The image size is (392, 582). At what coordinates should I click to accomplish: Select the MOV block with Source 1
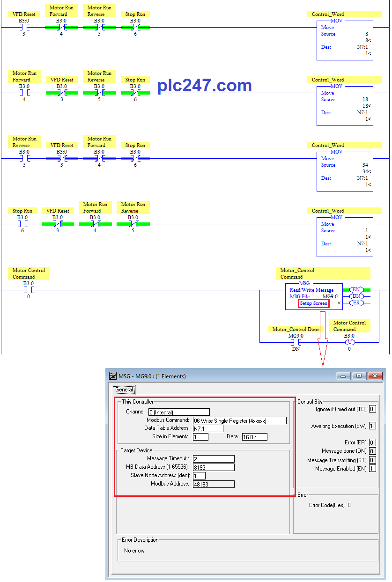click(x=345, y=237)
